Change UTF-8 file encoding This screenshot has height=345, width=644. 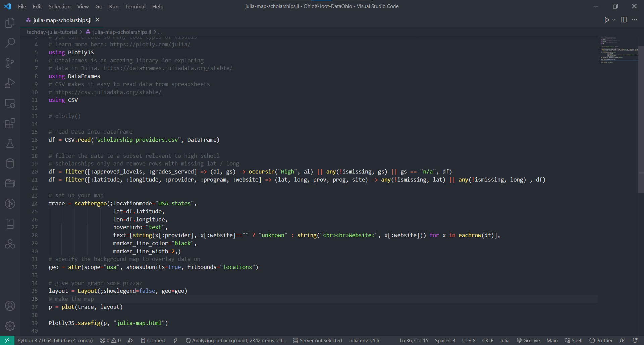pyautogui.click(x=469, y=340)
